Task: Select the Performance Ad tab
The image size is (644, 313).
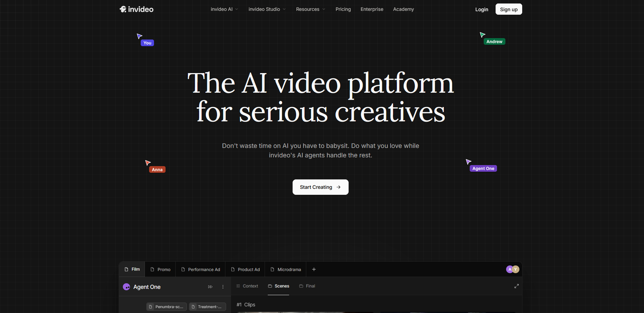Action: pos(201,269)
